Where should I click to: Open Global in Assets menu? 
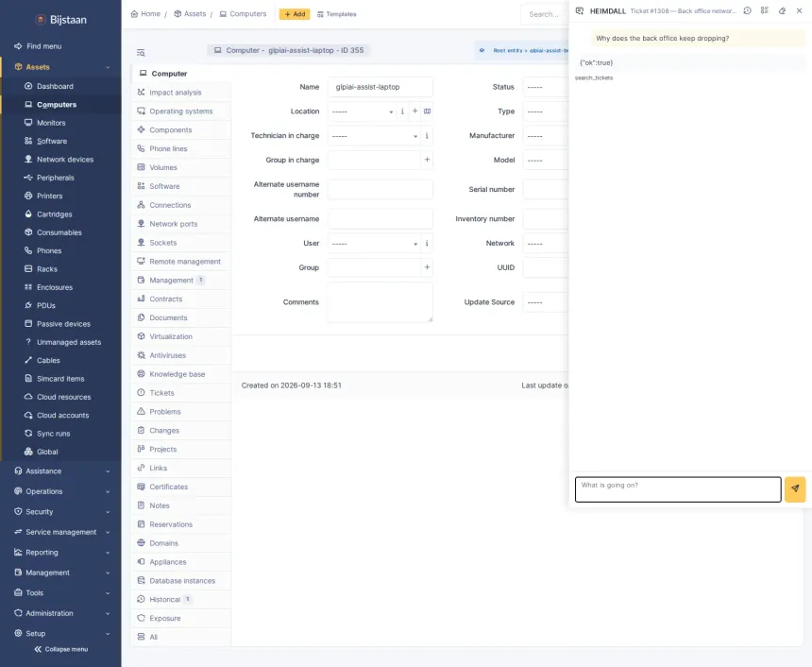pyautogui.click(x=61, y=452)
